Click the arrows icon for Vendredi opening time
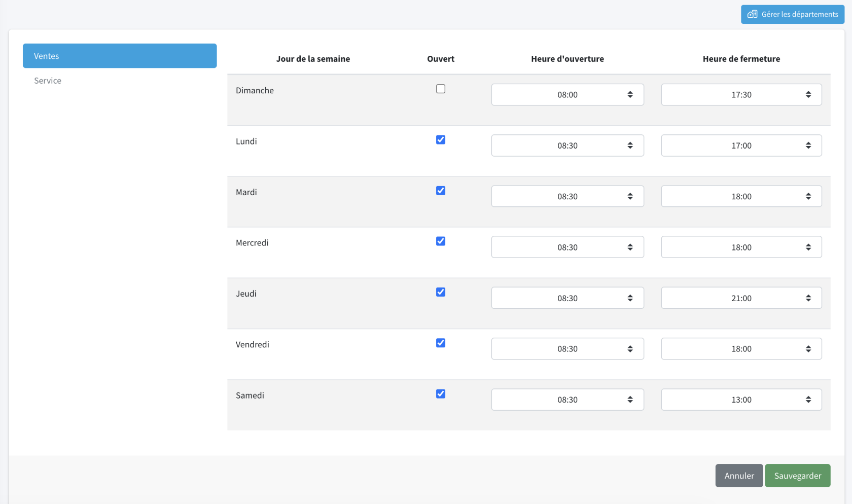This screenshot has width=852, height=504. pos(630,349)
